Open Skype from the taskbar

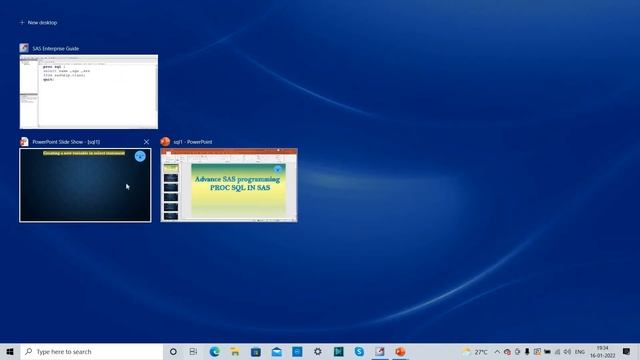click(359, 351)
